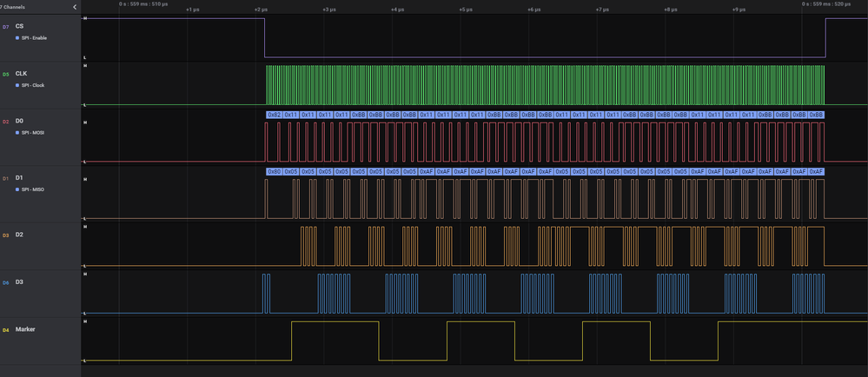
Task: Select the 0x80 decoded MISO bubble
Action: click(274, 172)
